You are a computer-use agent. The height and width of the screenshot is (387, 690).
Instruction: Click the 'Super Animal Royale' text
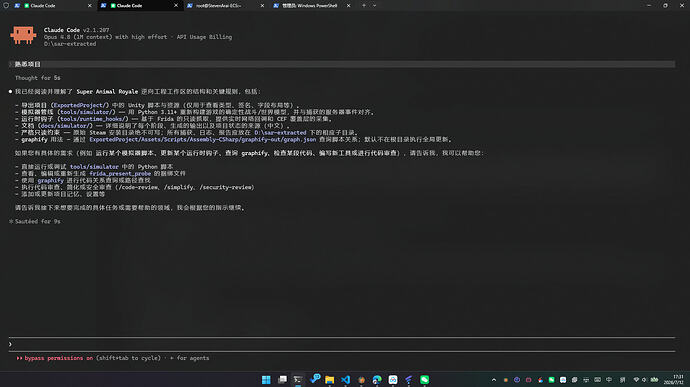coord(107,92)
